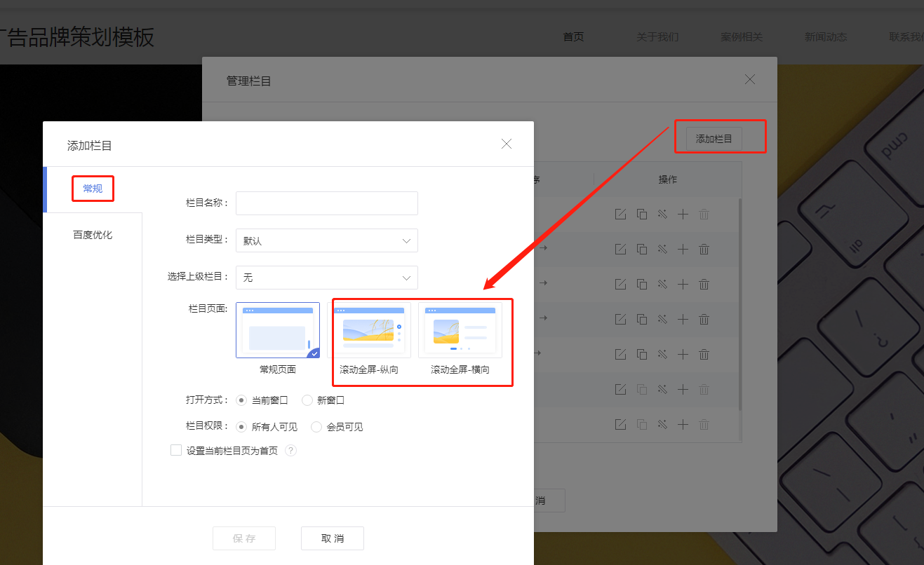Open the 案例相关 navigation item
Image resolution: width=924 pixels, height=565 pixels.
tap(742, 37)
